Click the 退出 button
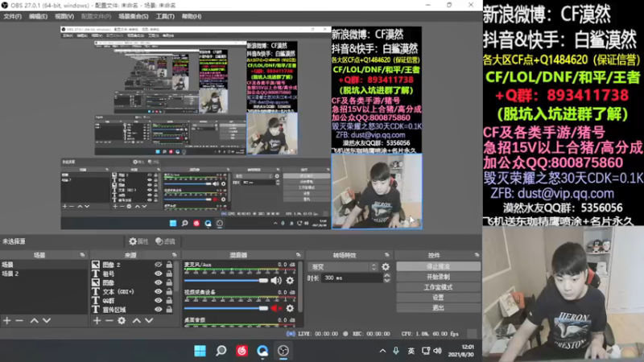 [438, 308]
